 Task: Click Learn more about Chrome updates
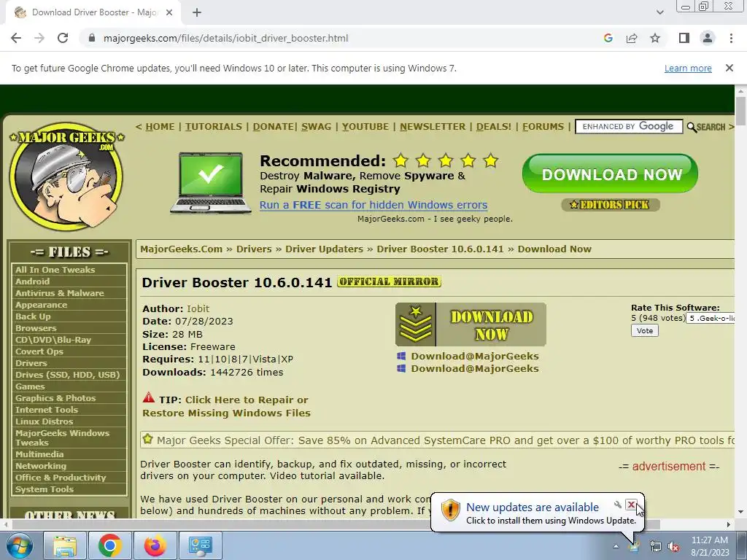(x=688, y=68)
